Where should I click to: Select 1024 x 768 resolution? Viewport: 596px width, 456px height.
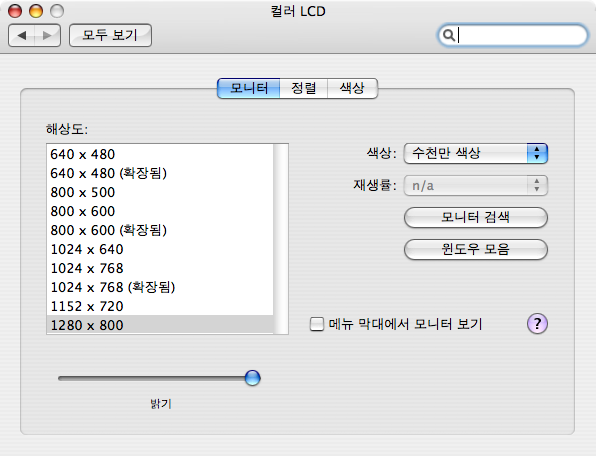tap(160, 268)
